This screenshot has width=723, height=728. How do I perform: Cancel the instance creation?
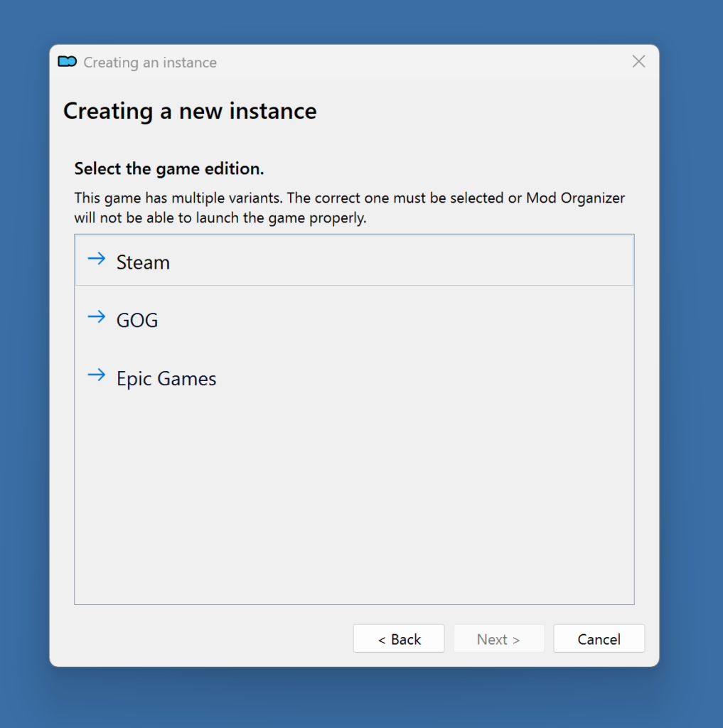pyautogui.click(x=599, y=639)
